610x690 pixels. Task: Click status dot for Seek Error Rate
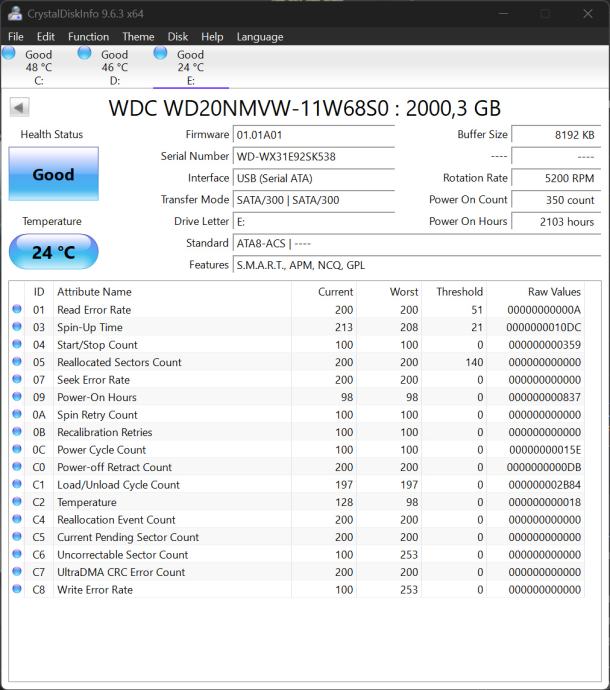coord(17,379)
